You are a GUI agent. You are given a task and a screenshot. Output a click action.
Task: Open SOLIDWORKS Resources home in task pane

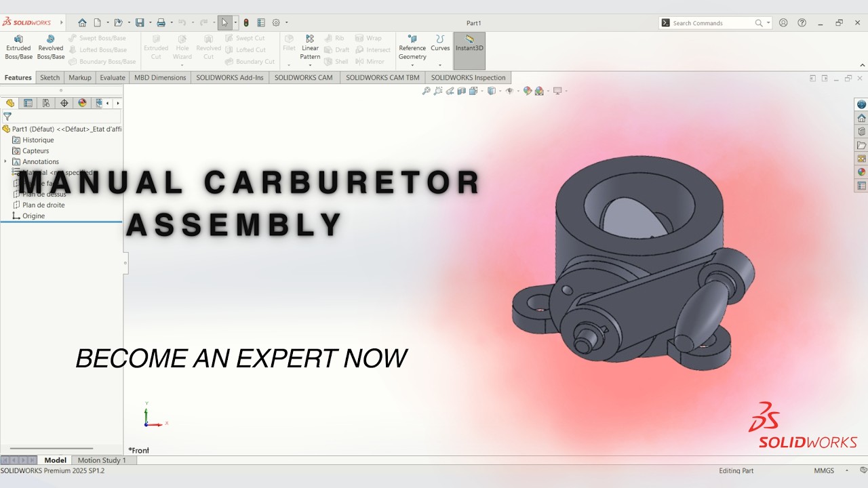(x=862, y=118)
